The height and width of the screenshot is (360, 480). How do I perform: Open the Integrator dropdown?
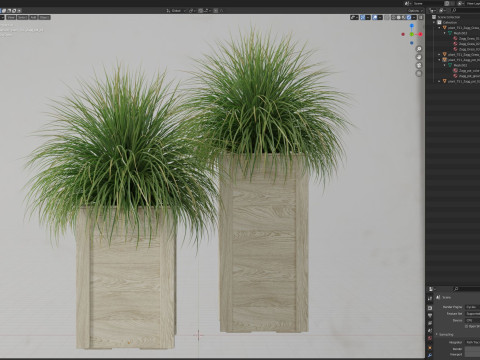[x=473, y=342]
